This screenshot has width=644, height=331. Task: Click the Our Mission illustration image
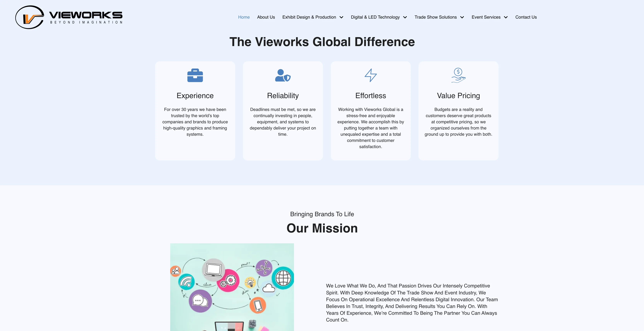232,287
